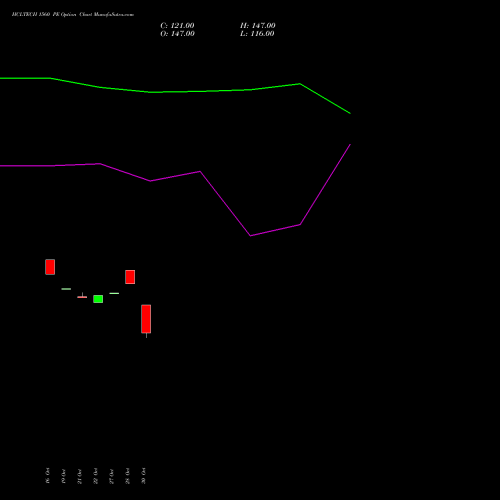This screenshot has width=500, height=500.
Task: Click the 27 Oct date axis label
Action: click(111, 476)
